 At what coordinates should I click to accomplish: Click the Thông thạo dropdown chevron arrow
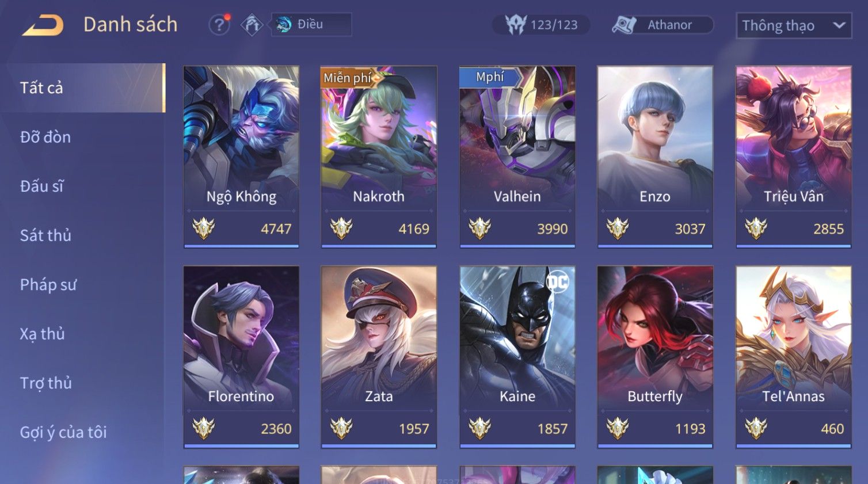(x=839, y=25)
